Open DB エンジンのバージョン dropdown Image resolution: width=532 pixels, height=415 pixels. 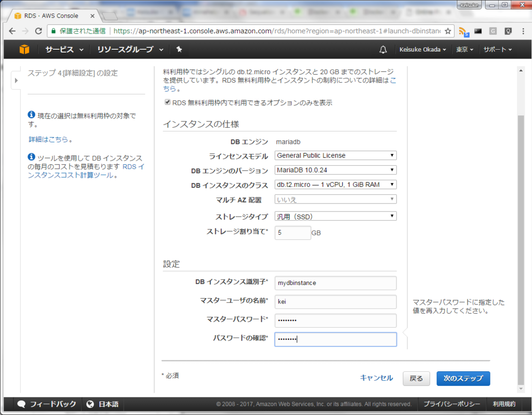click(336, 170)
